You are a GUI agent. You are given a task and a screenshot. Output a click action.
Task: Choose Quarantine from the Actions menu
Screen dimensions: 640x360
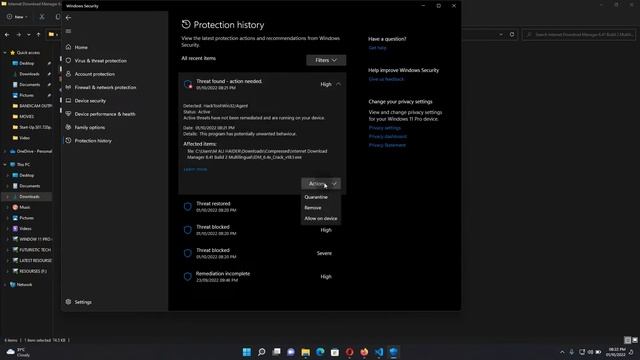point(316,197)
